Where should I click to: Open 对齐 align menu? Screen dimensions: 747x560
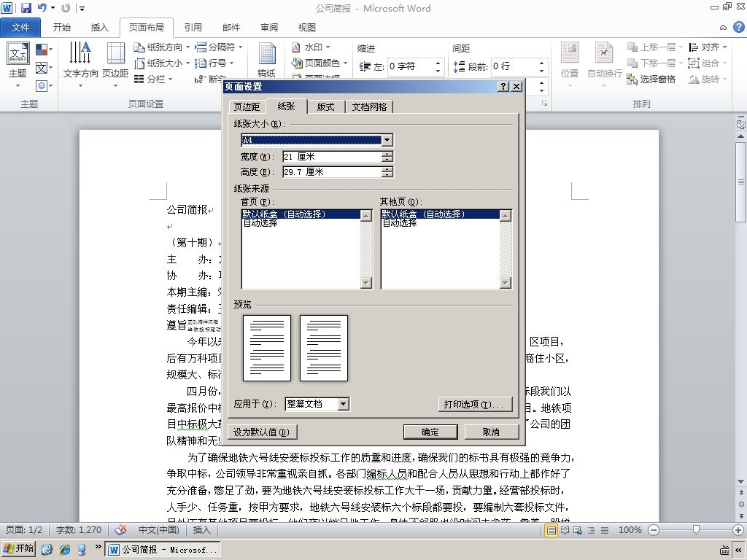(708, 47)
